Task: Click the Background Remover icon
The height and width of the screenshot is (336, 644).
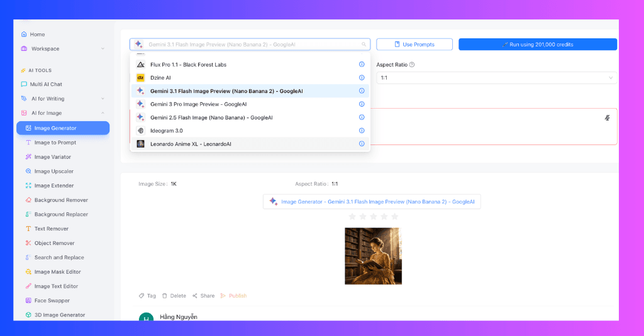Action: (28, 200)
